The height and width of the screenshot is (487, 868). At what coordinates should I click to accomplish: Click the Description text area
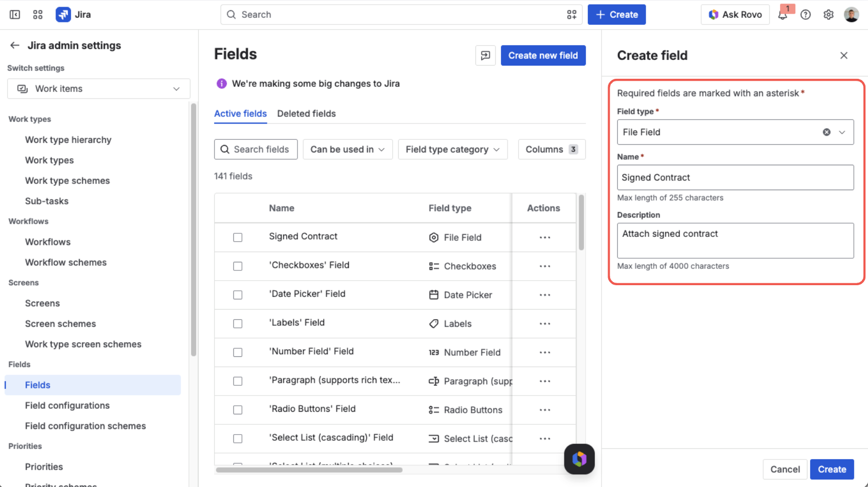735,240
